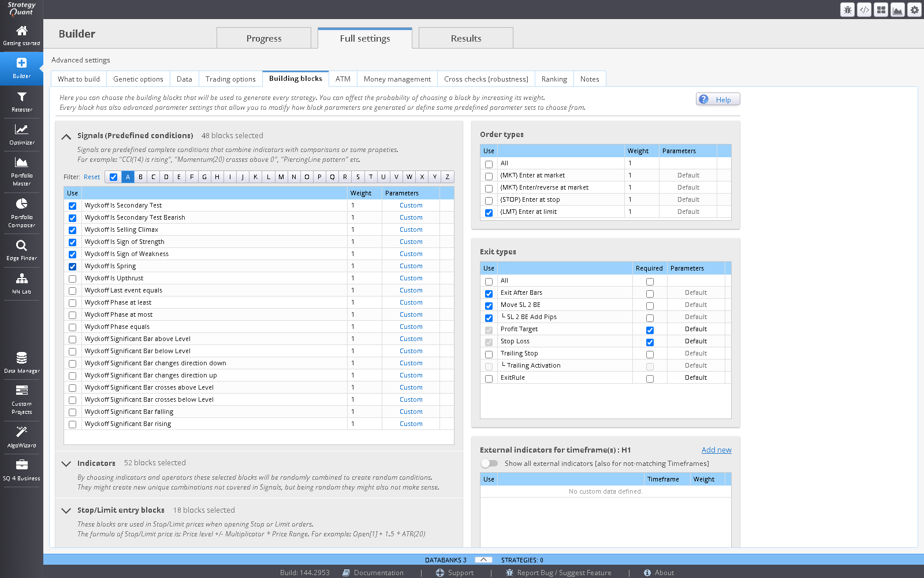Expand the Indicators section

click(x=66, y=464)
